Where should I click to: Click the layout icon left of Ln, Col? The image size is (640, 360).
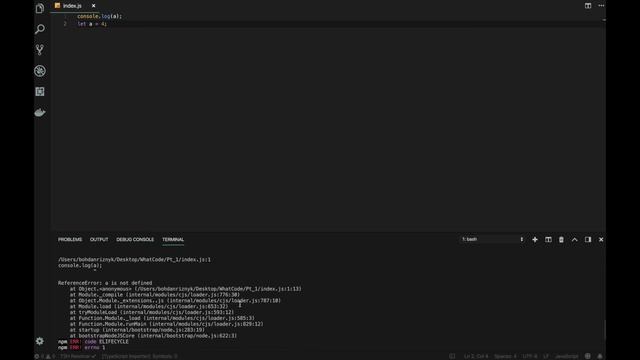click(x=452, y=356)
